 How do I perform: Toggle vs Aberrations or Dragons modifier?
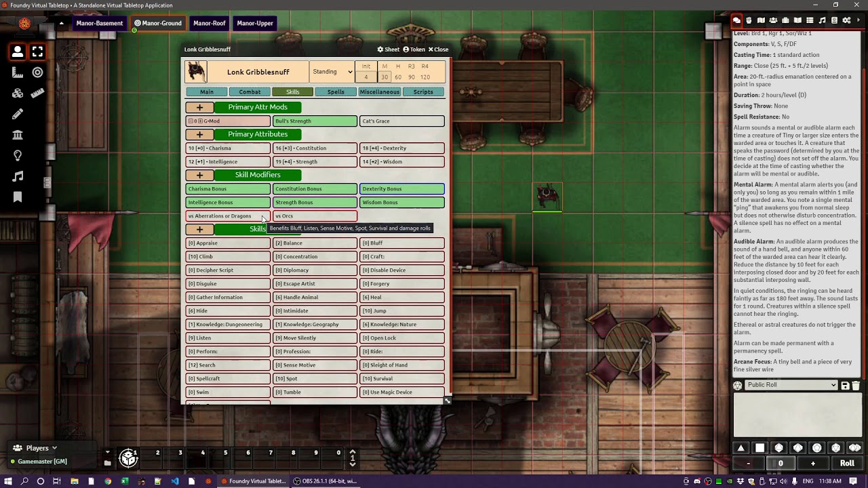pos(228,216)
